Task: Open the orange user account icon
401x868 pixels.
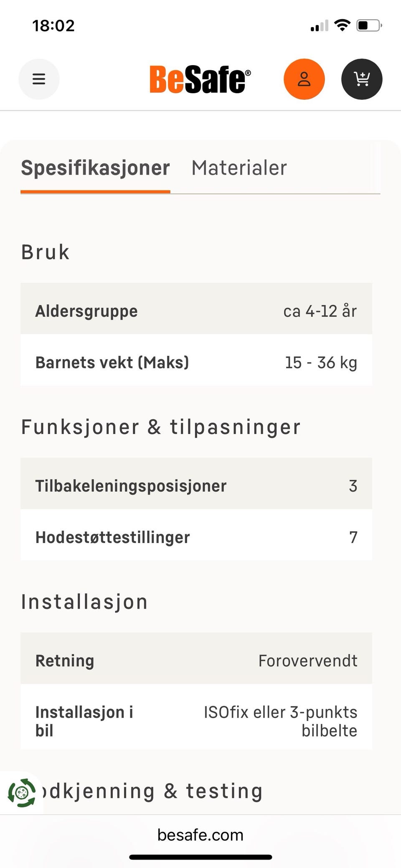Action: pos(304,79)
